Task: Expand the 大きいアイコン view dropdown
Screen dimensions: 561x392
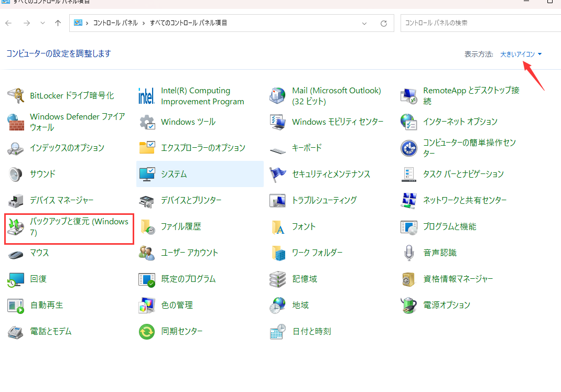Action: point(521,54)
